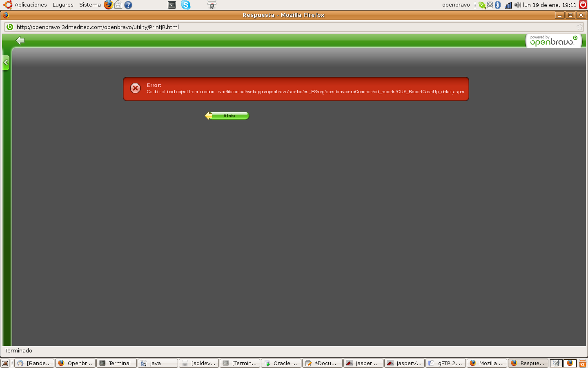
Task: Close the Respuesta Firefox window
Action: click(x=581, y=15)
